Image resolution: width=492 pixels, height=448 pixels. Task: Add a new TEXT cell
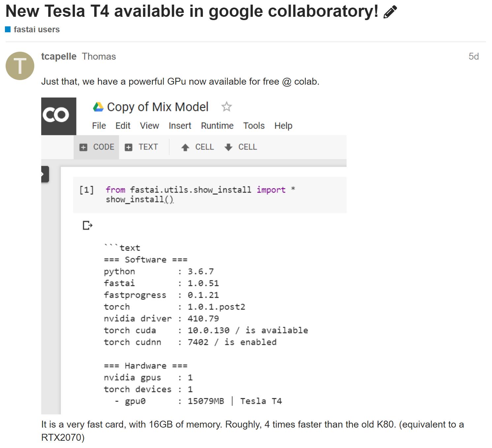[141, 147]
